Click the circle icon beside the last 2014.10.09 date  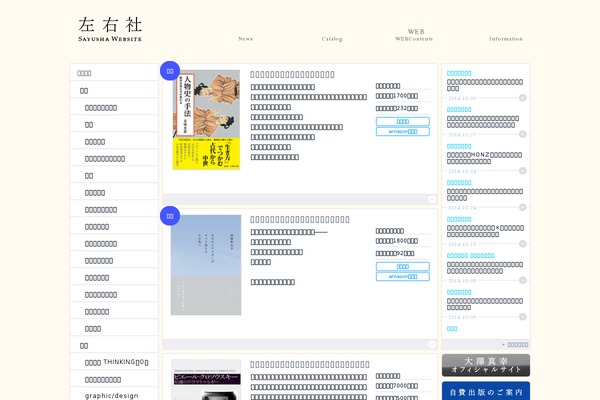(x=522, y=317)
